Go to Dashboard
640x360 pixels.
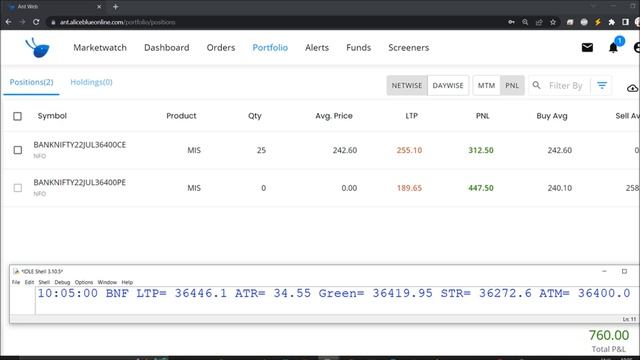pos(167,48)
